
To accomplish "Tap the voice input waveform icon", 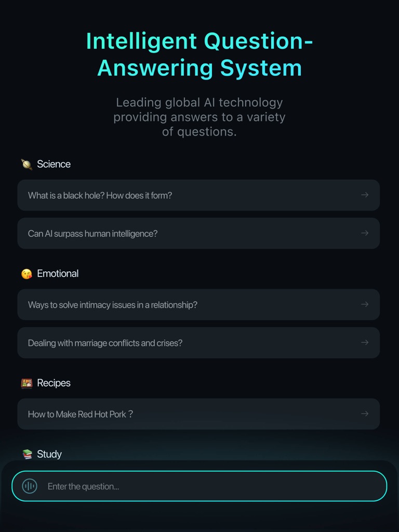I will [30, 486].
